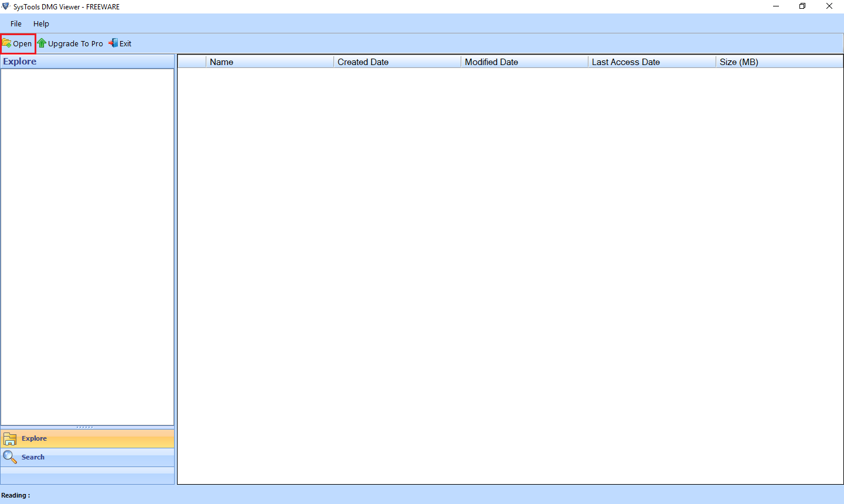
Task: Click the Search magnifier icon
Action: 10,457
